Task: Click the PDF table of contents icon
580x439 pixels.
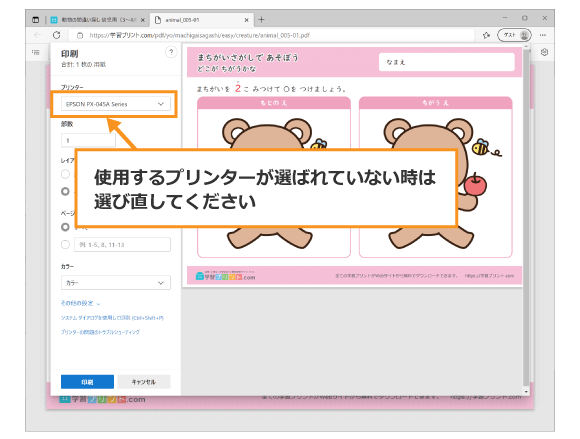Action: (x=36, y=52)
